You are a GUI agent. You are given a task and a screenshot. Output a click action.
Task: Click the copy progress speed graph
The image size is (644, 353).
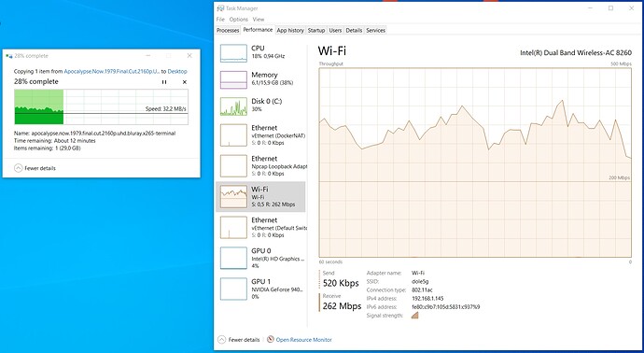tap(101, 106)
